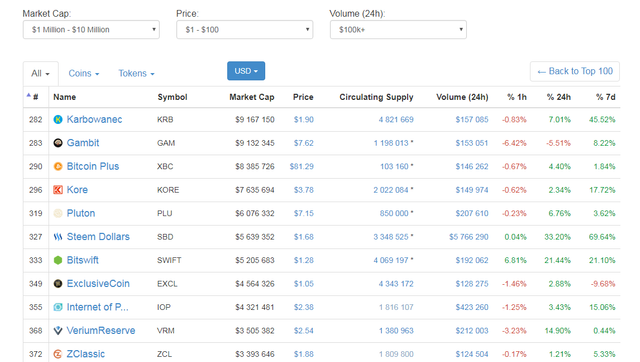Sort by Volume (24h) column header

462,97
